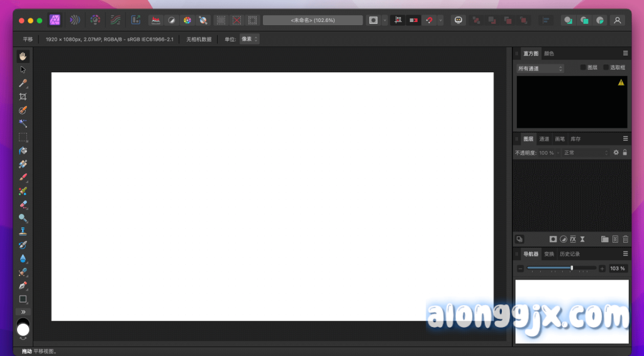Select the rectangular Marquee selection tool

[x=23, y=137]
